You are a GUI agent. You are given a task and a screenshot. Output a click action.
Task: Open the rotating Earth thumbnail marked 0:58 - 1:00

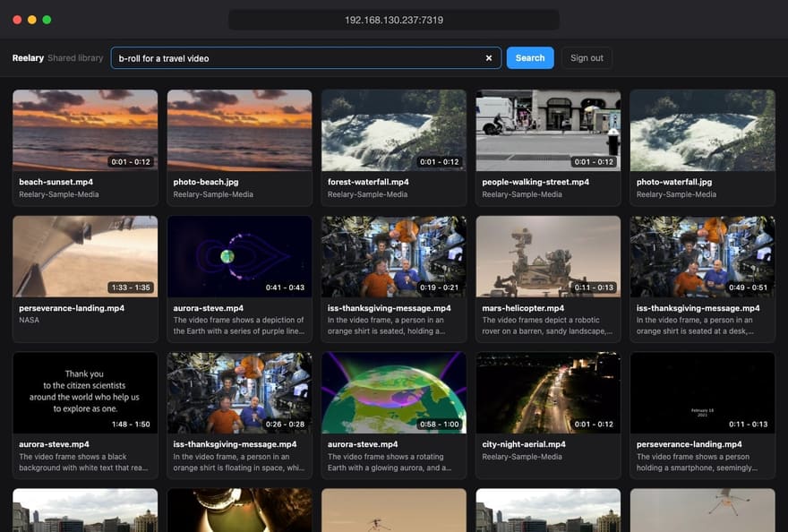click(394, 392)
